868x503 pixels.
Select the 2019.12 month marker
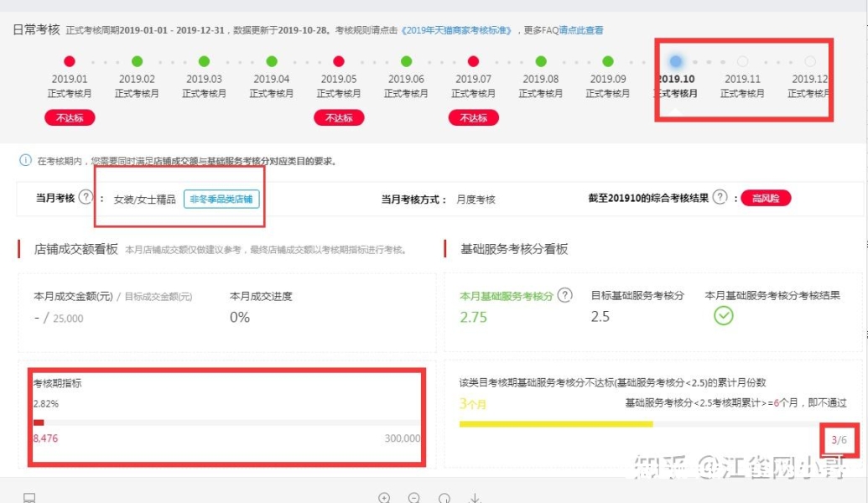809,61
